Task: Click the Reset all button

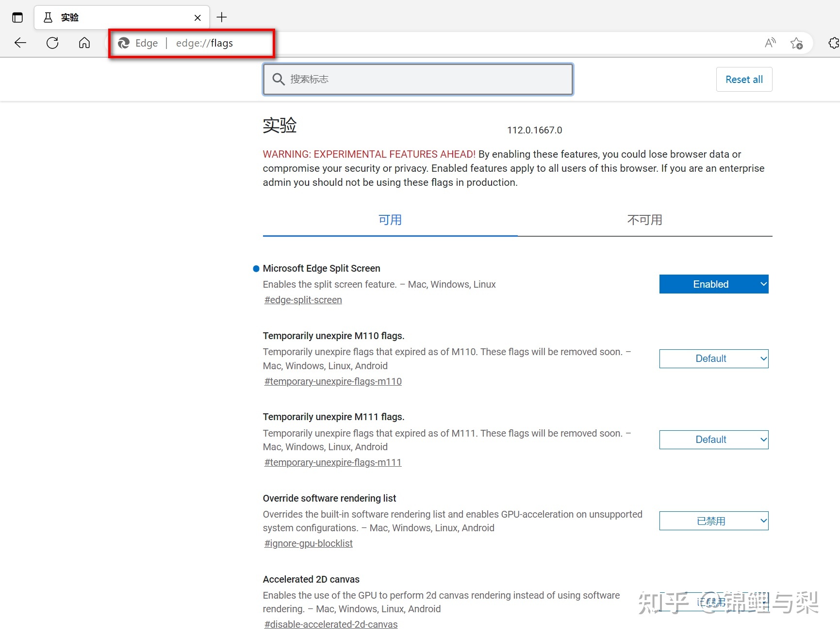Action: [744, 80]
